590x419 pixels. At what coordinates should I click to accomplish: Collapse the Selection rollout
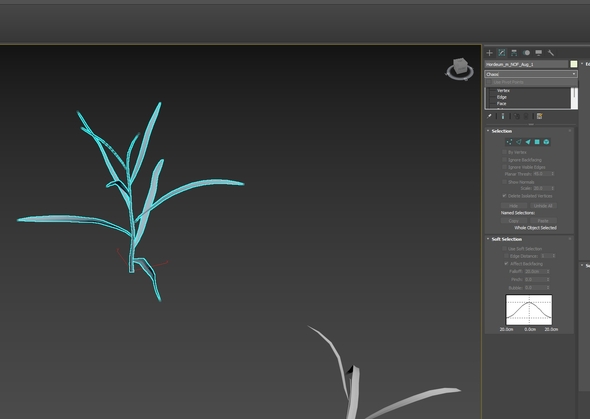502,131
